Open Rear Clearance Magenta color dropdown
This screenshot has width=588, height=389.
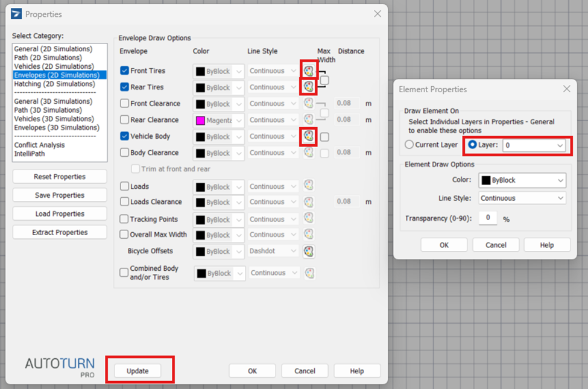(219, 120)
